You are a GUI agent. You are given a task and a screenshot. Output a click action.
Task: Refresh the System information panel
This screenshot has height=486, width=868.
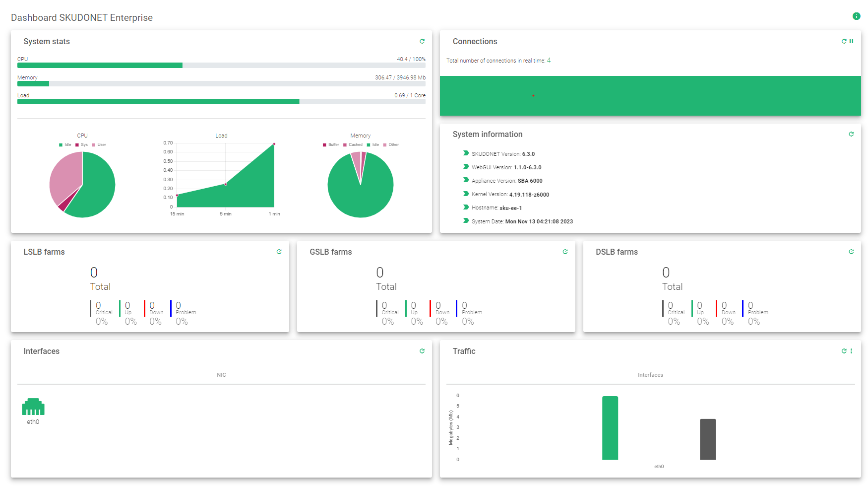pyautogui.click(x=851, y=134)
